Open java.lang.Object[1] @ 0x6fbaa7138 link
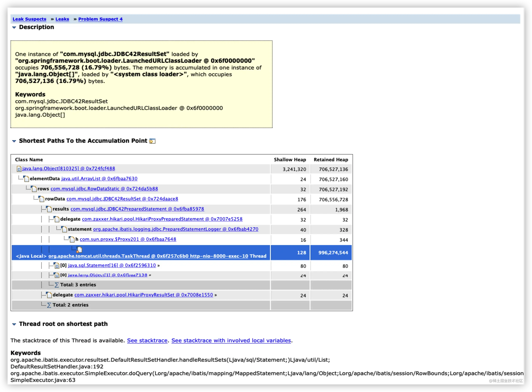The height and width of the screenshot is (392, 532). [x=108, y=275]
